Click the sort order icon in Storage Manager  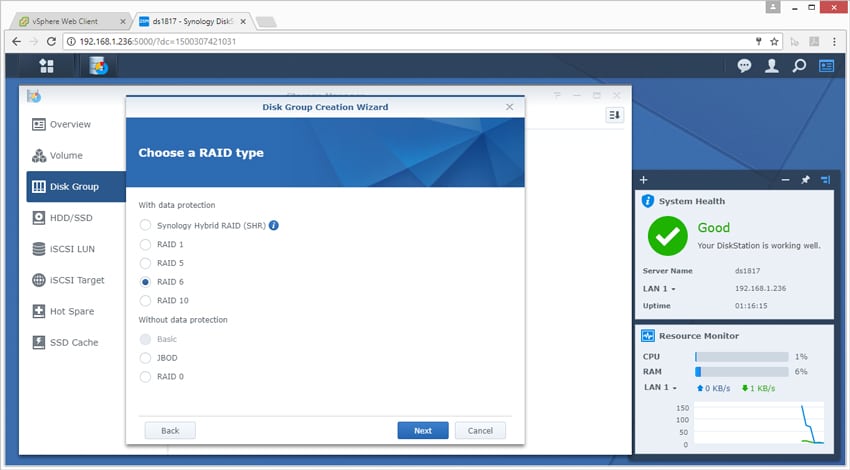[614, 115]
